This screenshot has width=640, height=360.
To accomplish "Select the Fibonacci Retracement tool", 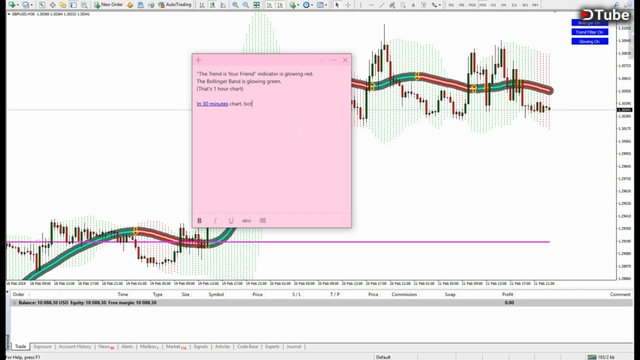I will (403, 5).
